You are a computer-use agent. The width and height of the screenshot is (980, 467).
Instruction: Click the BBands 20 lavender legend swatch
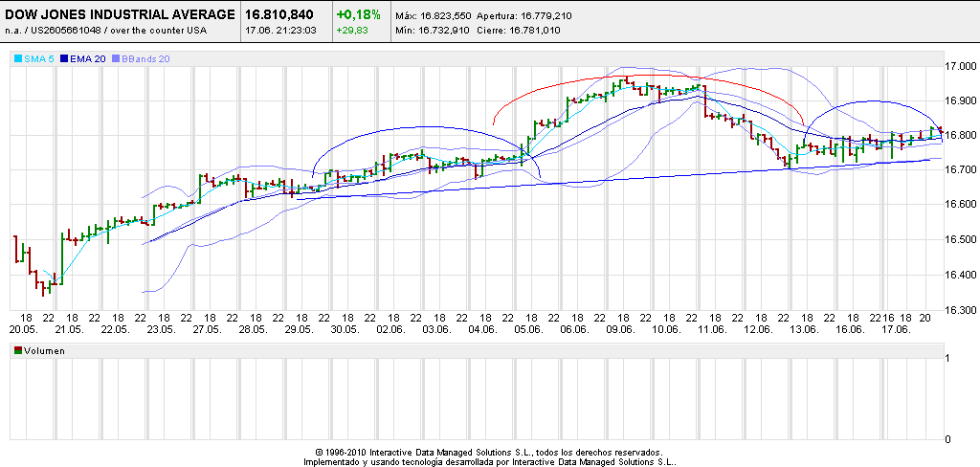click(x=115, y=58)
